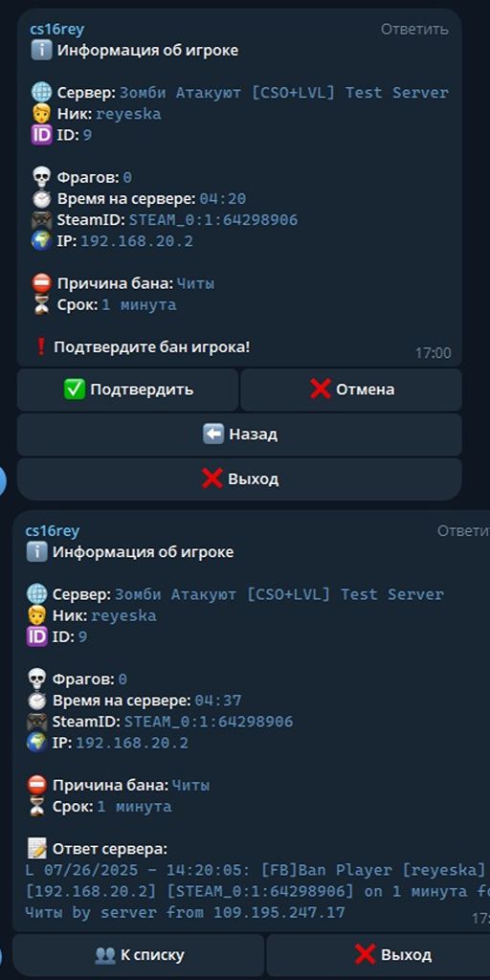
Task: Click the green checkmark icon on Подтвердить
Action: coord(75,390)
